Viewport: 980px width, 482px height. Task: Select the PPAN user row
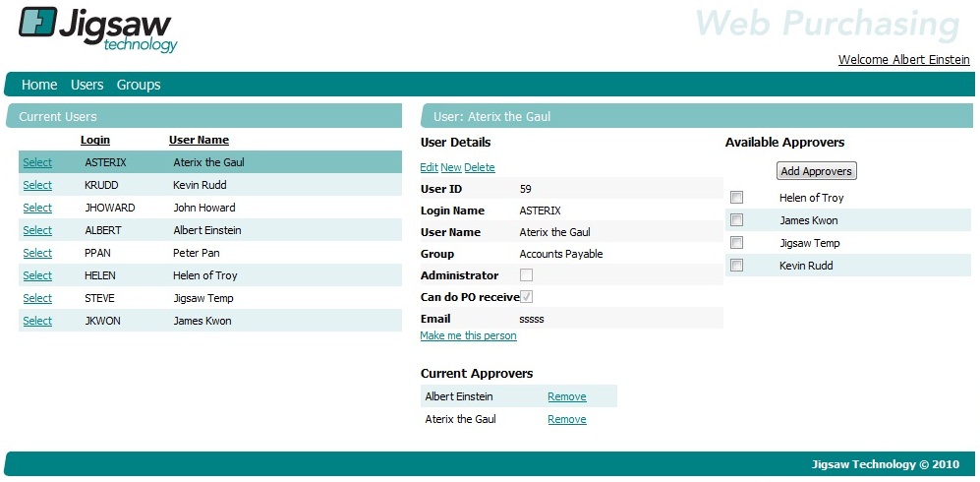click(x=37, y=253)
